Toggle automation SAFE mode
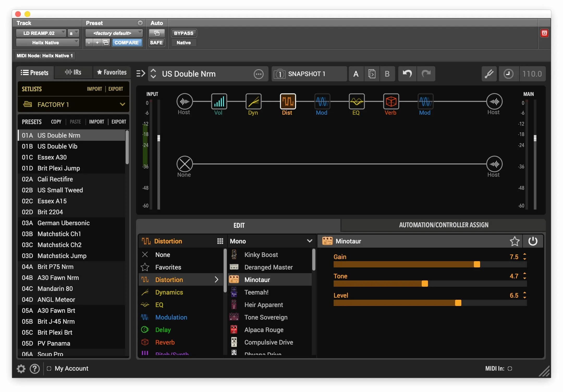This screenshot has height=392, width=563. point(156,42)
